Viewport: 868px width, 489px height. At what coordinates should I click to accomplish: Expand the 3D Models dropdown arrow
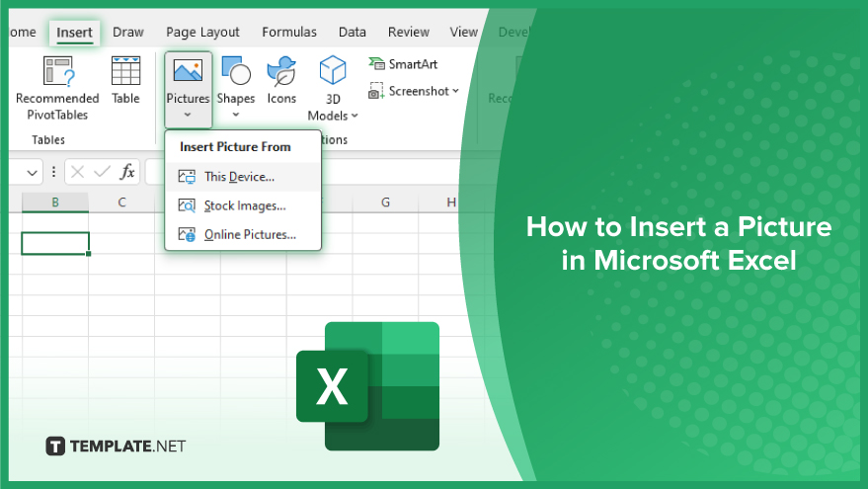[355, 116]
